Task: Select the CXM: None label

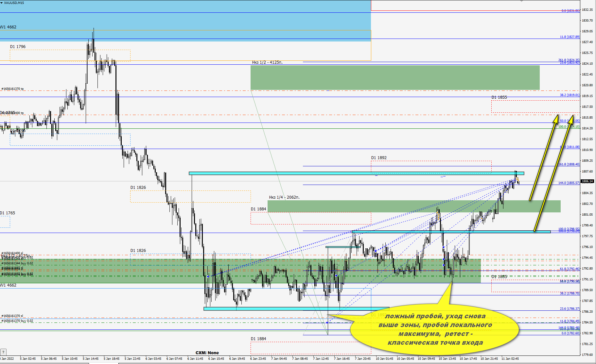Action: [x=207, y=353]
